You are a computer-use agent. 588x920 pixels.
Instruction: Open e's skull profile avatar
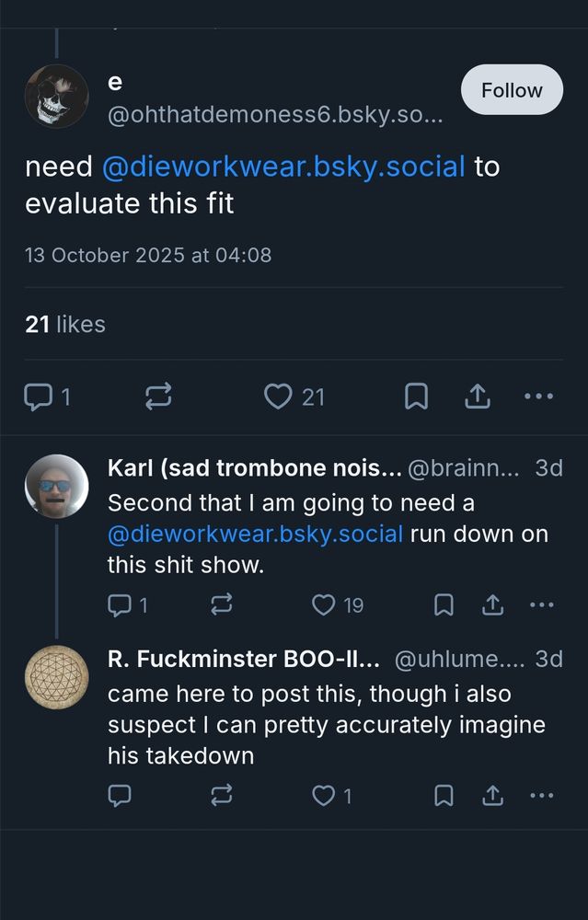57,97
